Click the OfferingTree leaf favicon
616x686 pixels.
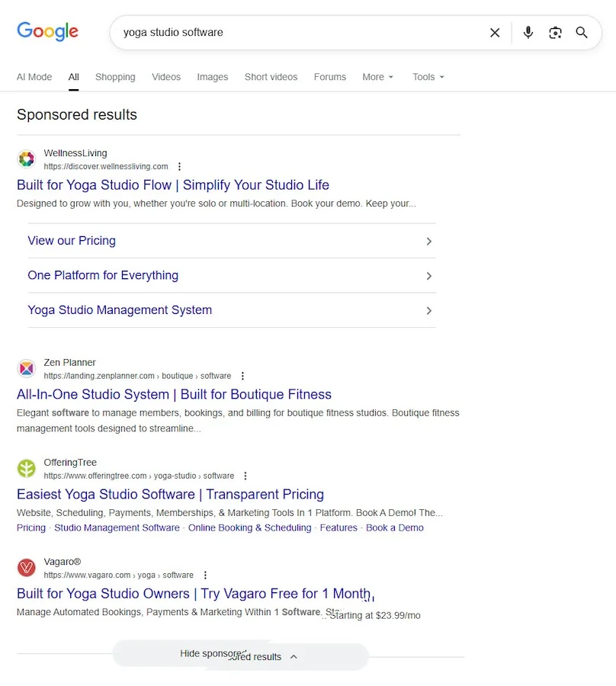[x=26, y=468]
